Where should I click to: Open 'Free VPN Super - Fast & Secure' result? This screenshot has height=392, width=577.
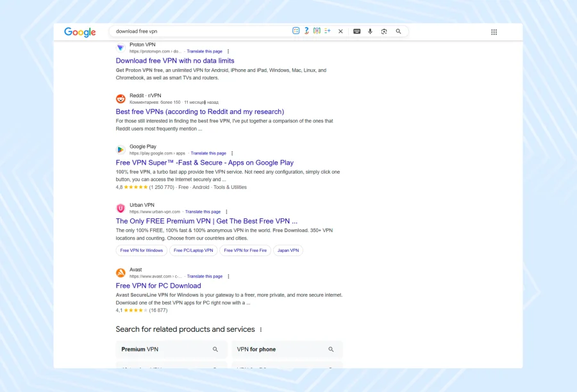point(205,163)
